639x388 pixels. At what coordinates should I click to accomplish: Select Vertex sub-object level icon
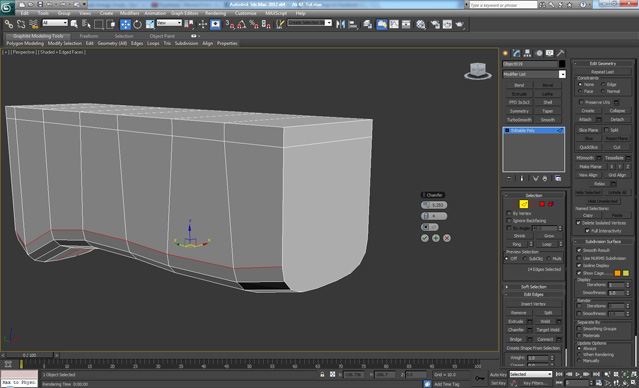point(516,204)
